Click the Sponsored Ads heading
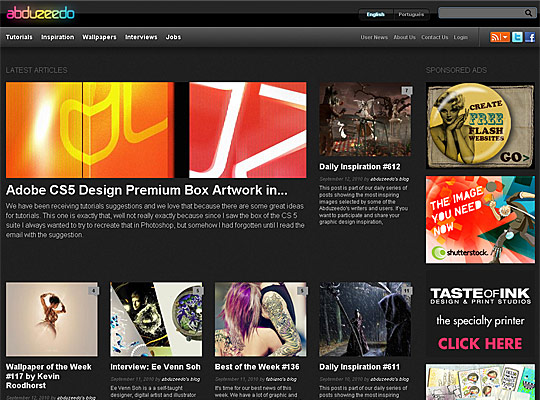 [x=456, y=70]
